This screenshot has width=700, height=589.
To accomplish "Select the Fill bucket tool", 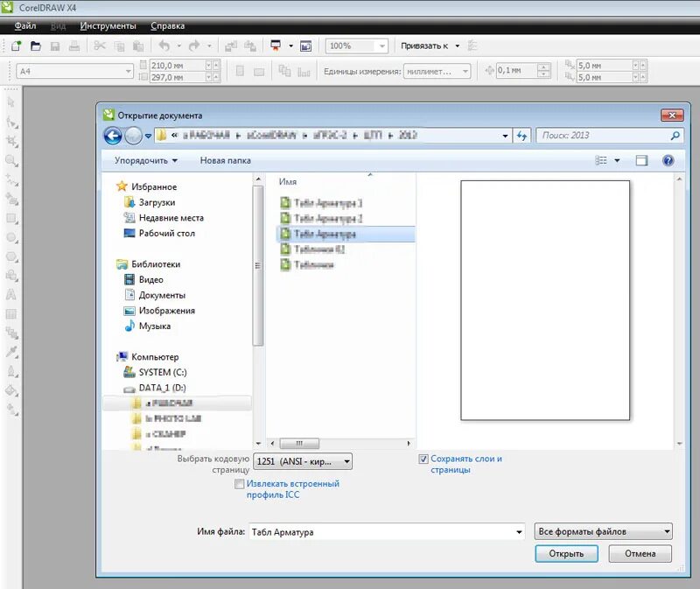I will (x=11, y=390).
